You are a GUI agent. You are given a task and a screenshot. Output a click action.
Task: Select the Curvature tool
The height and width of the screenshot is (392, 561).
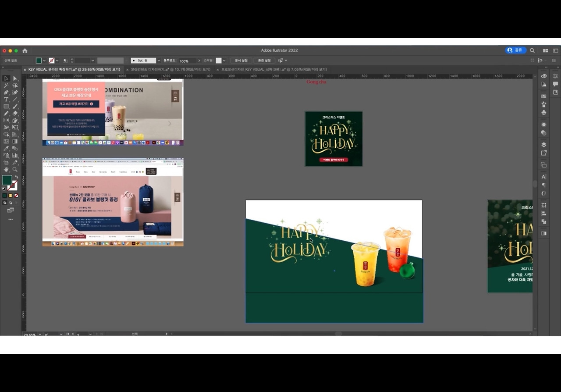tap(15, 93)
